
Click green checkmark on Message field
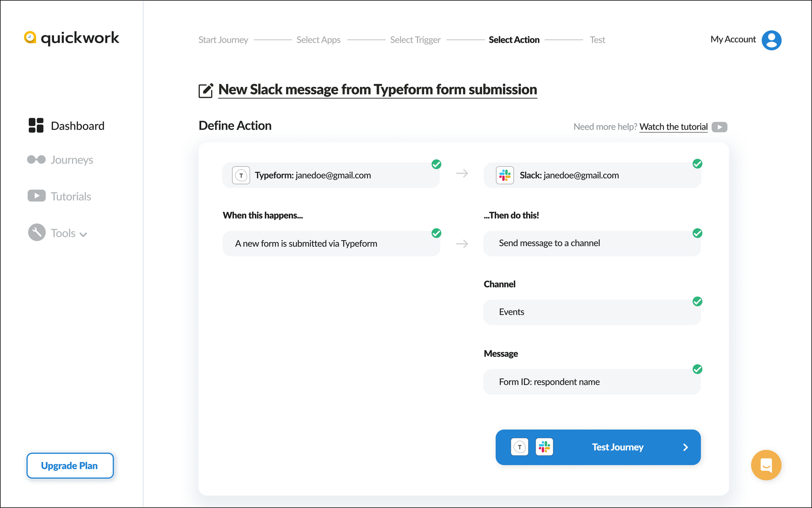697,369
